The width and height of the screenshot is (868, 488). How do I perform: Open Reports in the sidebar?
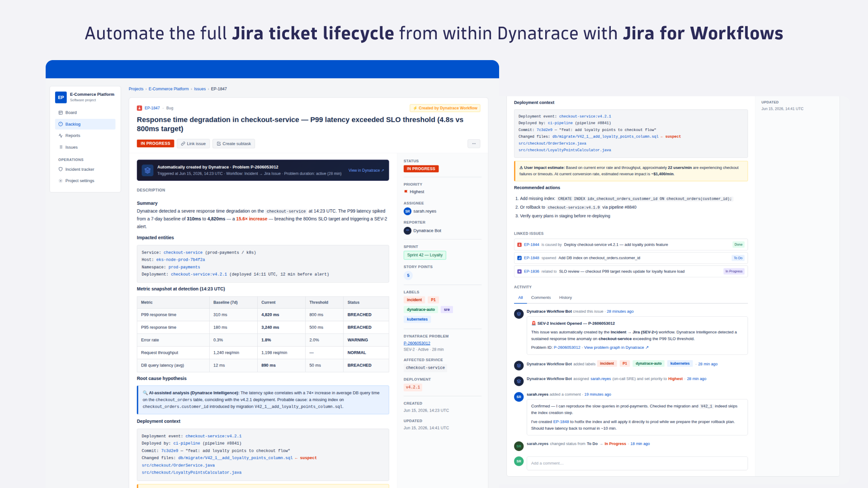pos(85,136)
